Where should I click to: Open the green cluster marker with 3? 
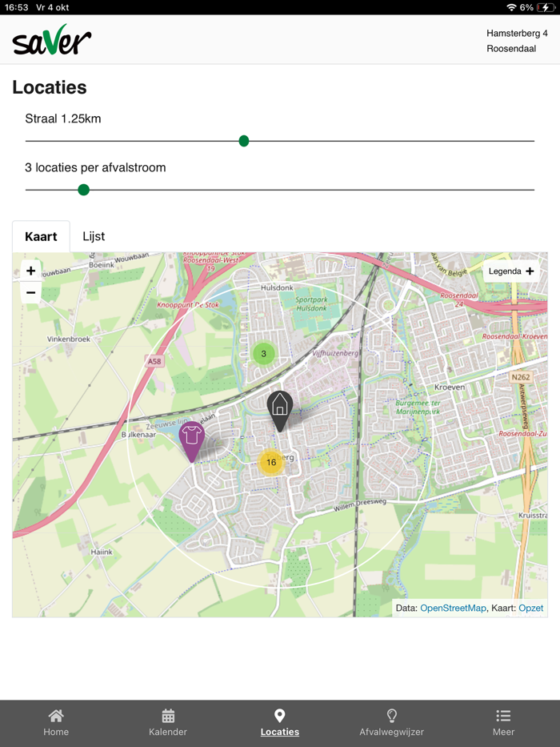tap(263, 354)
